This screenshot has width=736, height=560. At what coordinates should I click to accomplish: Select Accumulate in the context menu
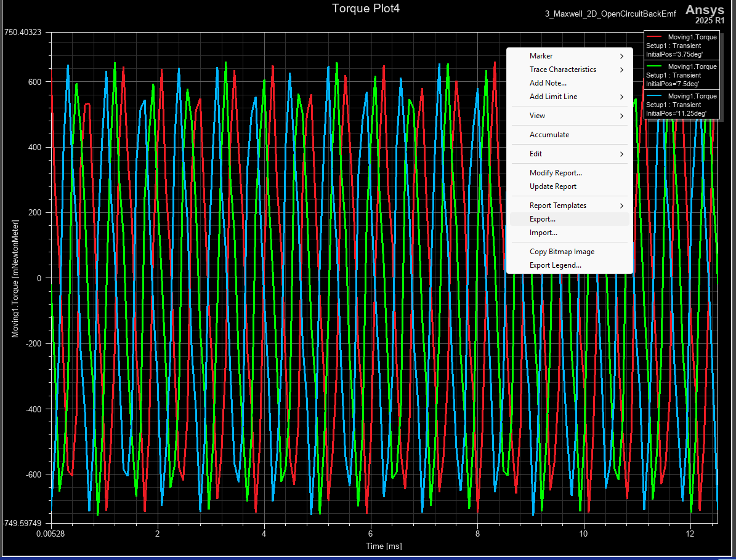coord(549,135)
